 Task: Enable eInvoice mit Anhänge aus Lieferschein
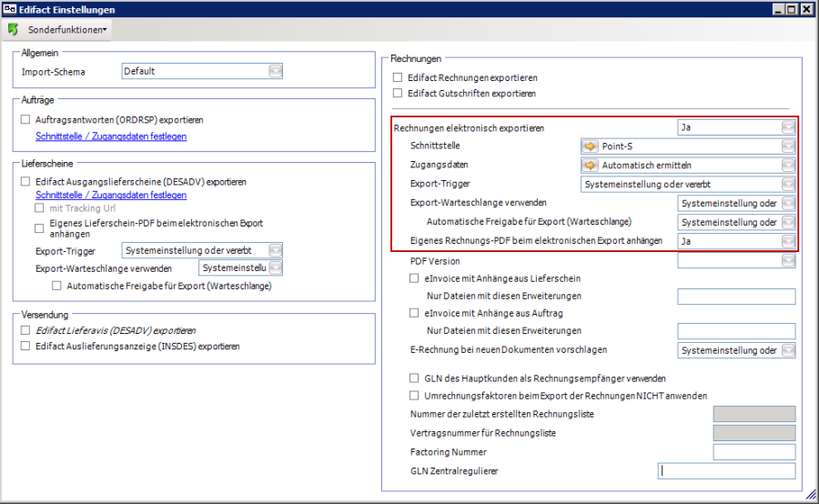click(x=416, y=278)
